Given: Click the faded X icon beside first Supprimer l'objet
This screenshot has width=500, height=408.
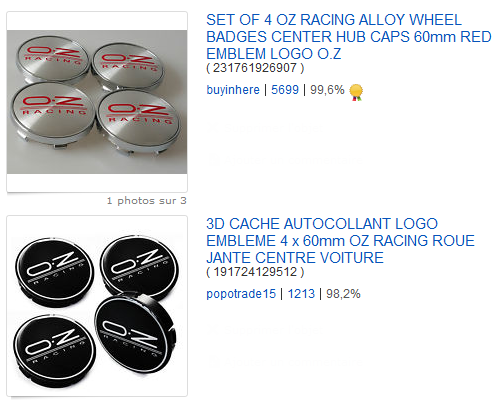Looking at the screenshot, I should click(x=214, y=128).
